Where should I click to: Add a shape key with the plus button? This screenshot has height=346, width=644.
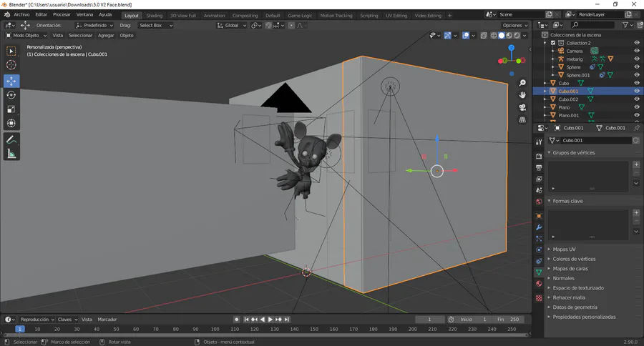tap(636, 212)
